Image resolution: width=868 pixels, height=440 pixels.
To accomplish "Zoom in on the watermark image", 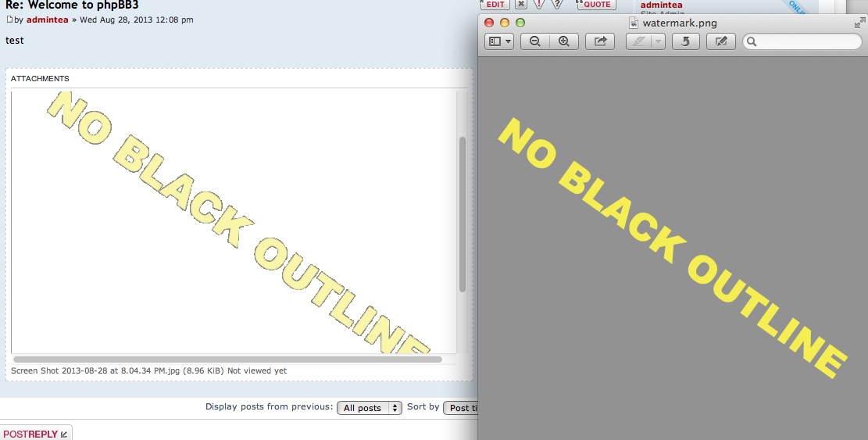I will pyautogui.click(x=563, y=41).
